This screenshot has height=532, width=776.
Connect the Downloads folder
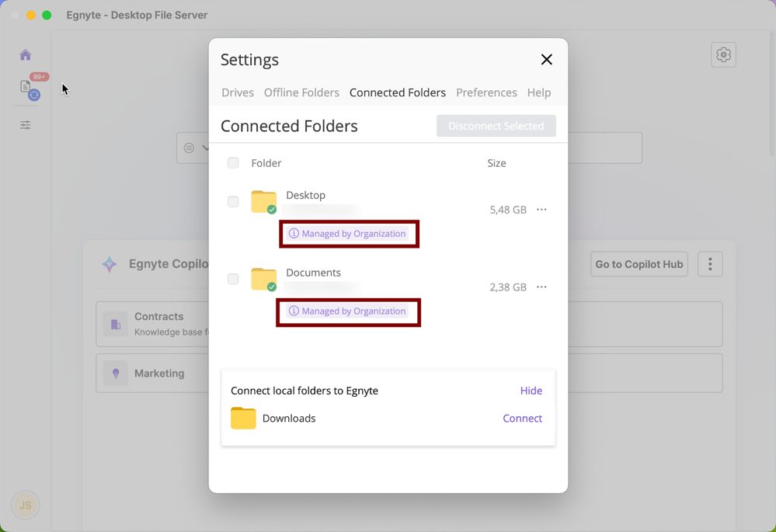[522, 418]
